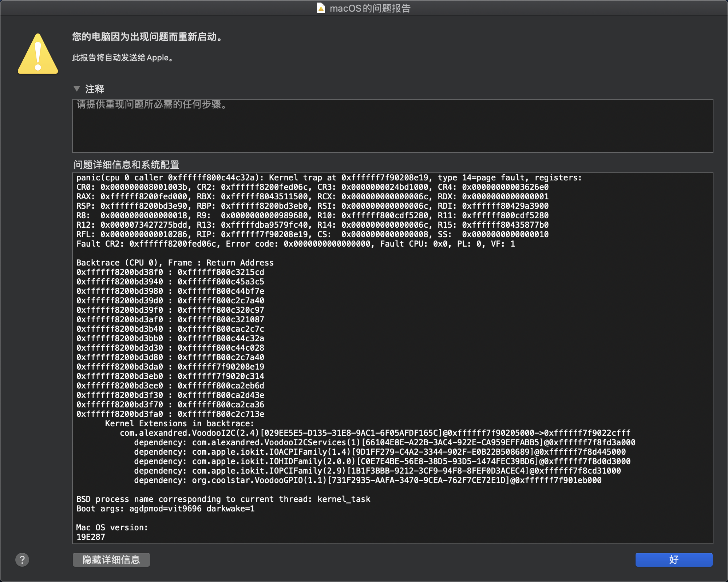728x582 pixels.
Task: Click the panic(cpu 0 caller line
Action: [x=329, y=178]
